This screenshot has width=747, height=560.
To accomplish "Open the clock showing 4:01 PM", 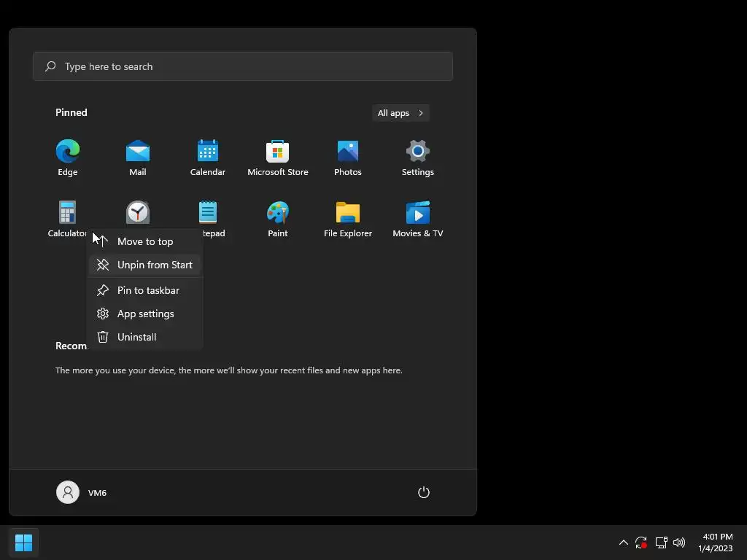I will pos(716,542).
